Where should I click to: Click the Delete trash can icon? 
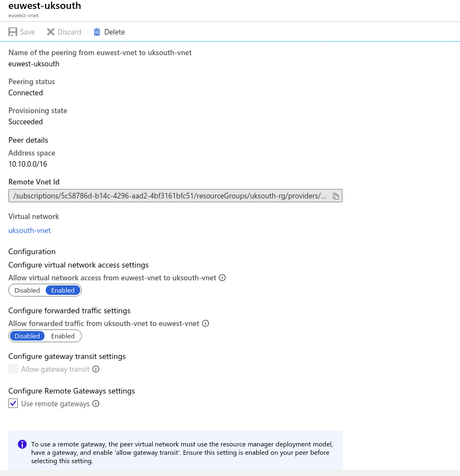pos(97,32)
